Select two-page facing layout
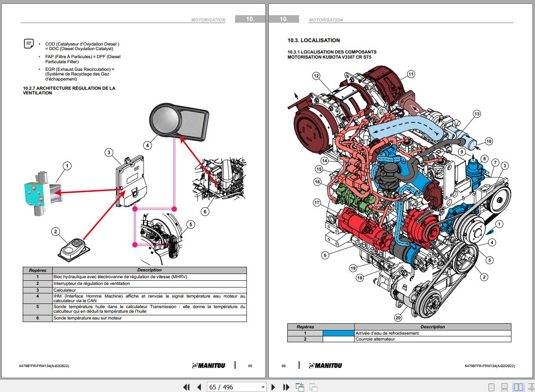The height and width of the screenshot is (392, 535). tap(518, 387)
